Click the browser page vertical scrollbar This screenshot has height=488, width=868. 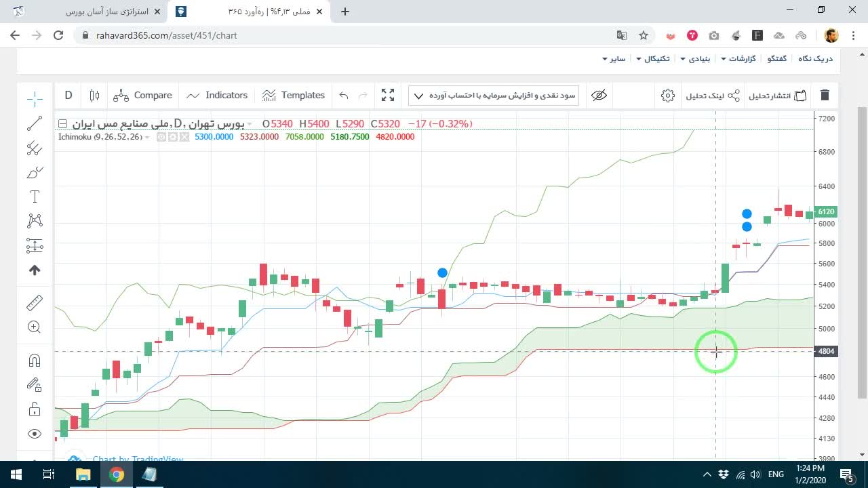coord(862,252)
